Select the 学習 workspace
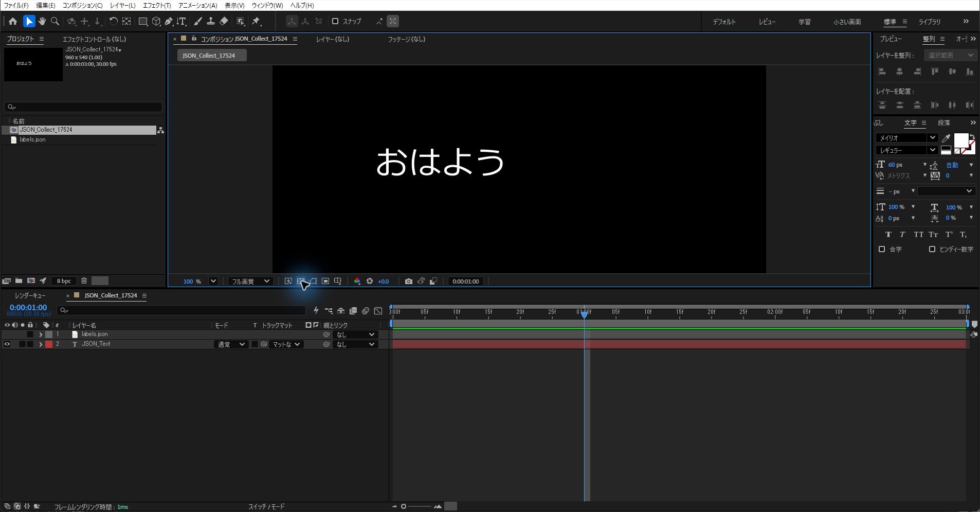This screenshot has width=980, height=512. tap(804, 22)
